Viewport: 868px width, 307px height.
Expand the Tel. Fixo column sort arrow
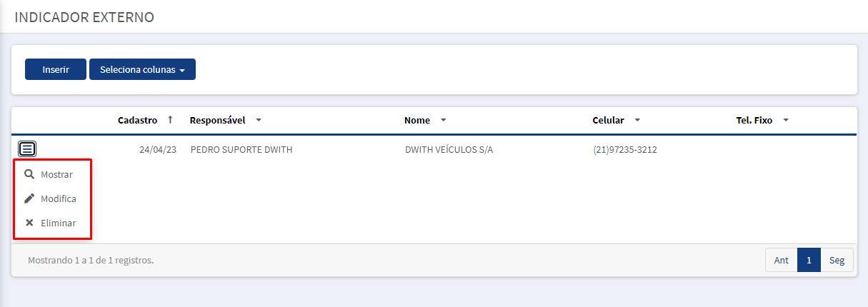[x=786, y=120]
